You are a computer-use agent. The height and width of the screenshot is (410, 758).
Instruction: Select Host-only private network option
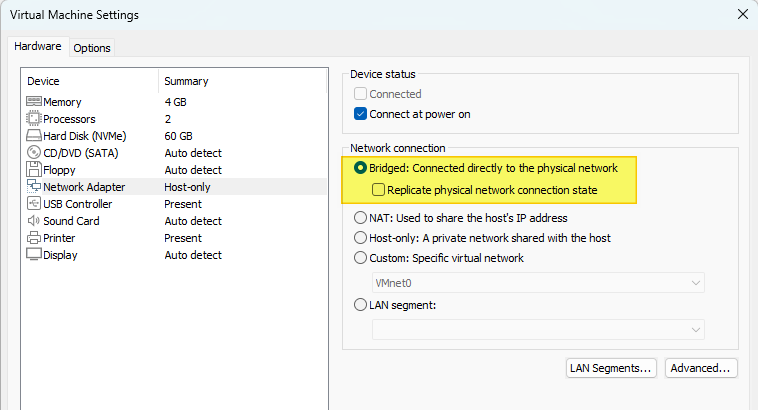[x=360, y=237]
